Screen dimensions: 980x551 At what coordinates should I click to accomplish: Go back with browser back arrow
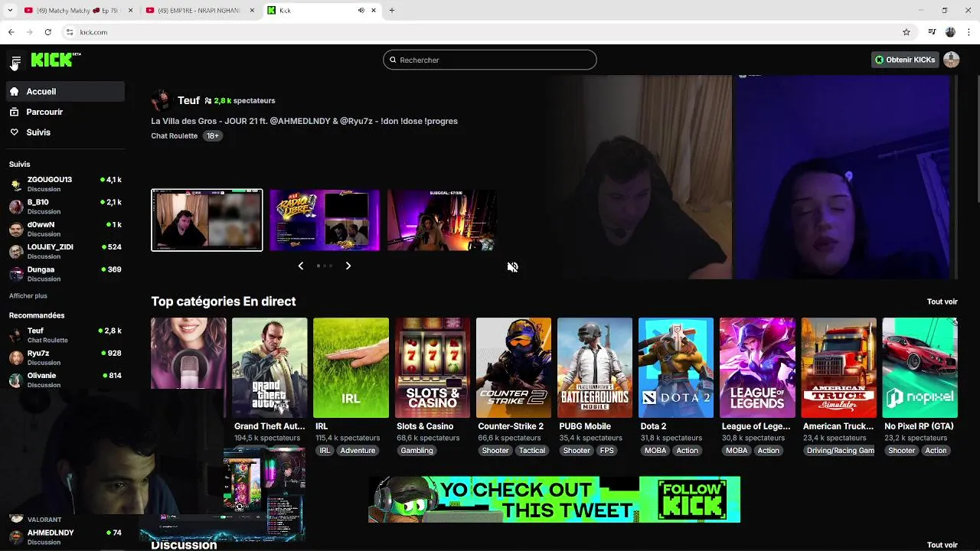[11, 32]
